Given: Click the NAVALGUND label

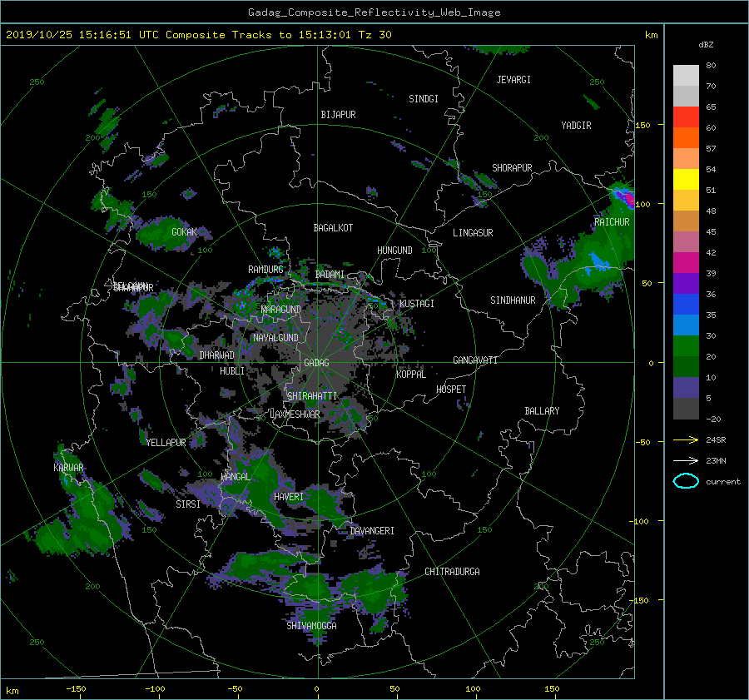Looking at the screenshot, I should [x=275, y=338].
